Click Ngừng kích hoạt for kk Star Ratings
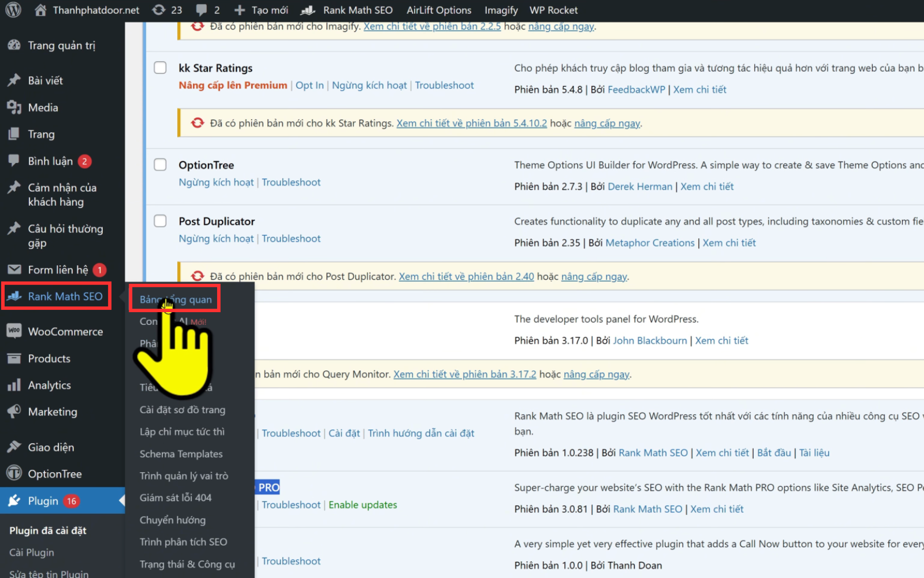The width and height of the screenshot is (924, 578). coord(369,85)
